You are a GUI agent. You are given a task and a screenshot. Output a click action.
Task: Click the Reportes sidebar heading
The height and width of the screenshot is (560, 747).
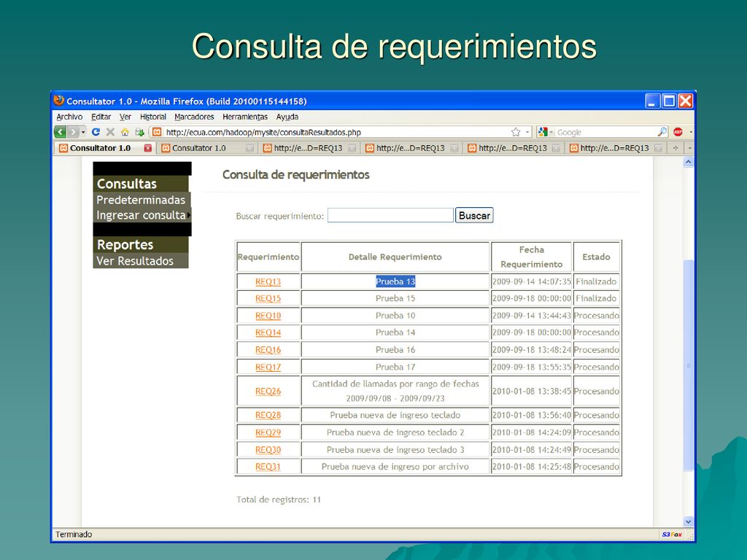[141, 245]
